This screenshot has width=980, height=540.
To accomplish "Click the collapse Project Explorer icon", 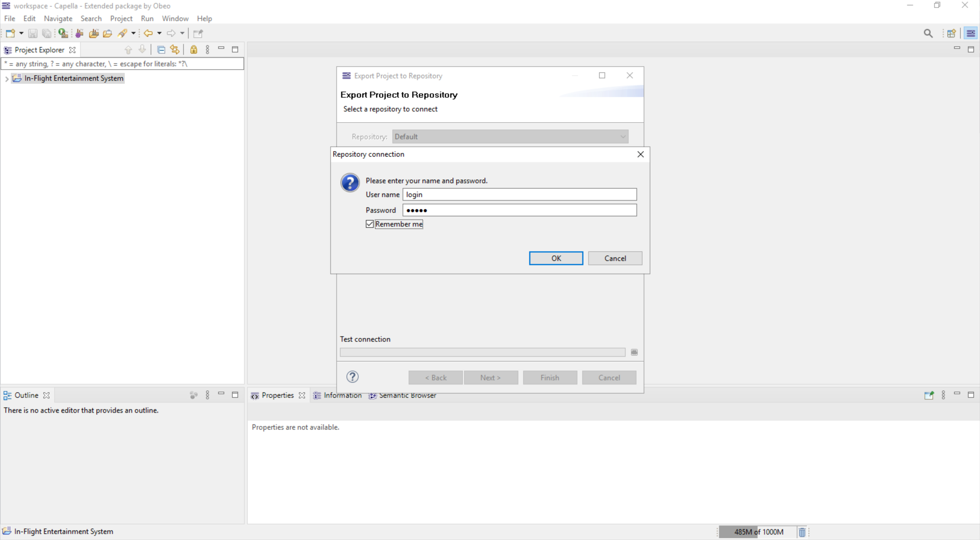I will [x=162, y=50].
